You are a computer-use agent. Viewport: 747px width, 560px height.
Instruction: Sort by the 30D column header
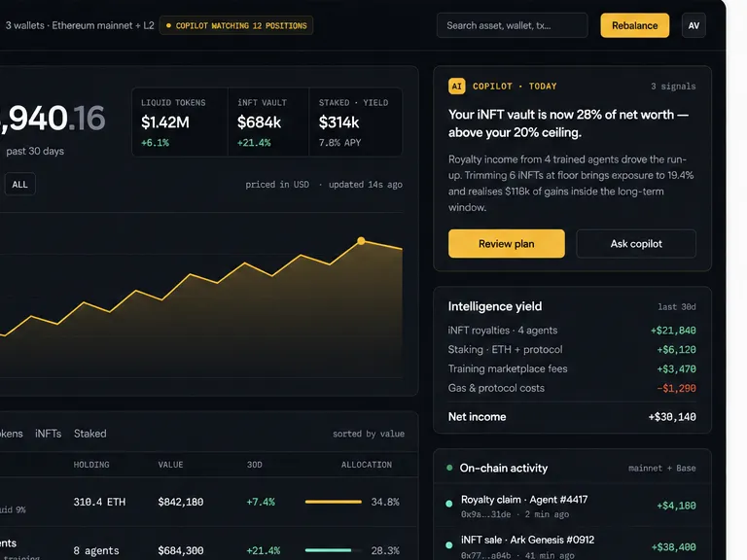tap(255, 465)
